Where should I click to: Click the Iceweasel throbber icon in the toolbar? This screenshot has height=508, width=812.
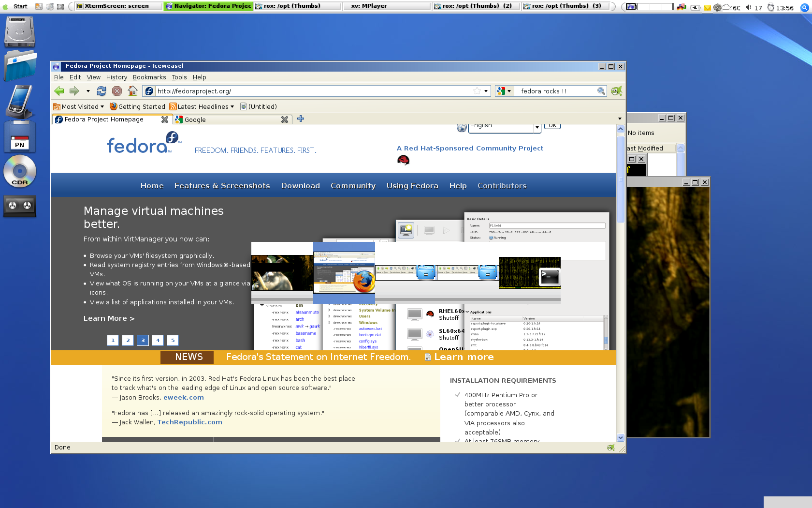(x=616, y=91)
